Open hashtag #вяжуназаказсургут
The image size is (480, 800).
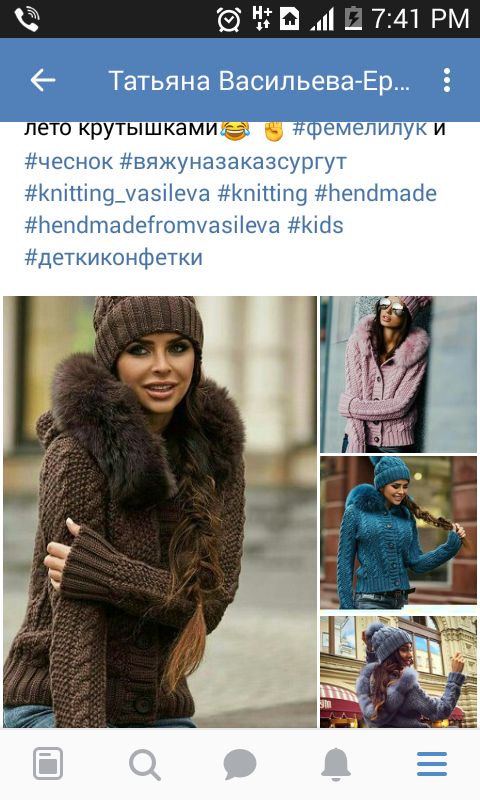coord(233,161)
